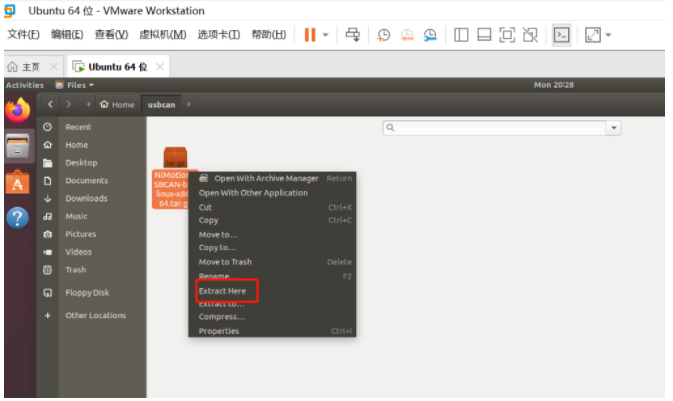The width and height of the screenshot is (673, 401).
Task: Open the stretch display dropdown arrow
Action: (x=608, y=35)
